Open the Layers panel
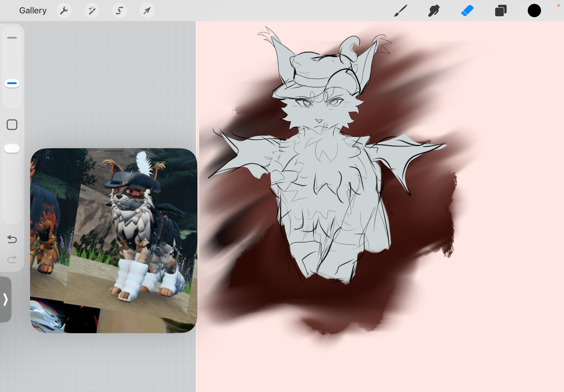The image size is (564, 392). click(x=501, y=11)
